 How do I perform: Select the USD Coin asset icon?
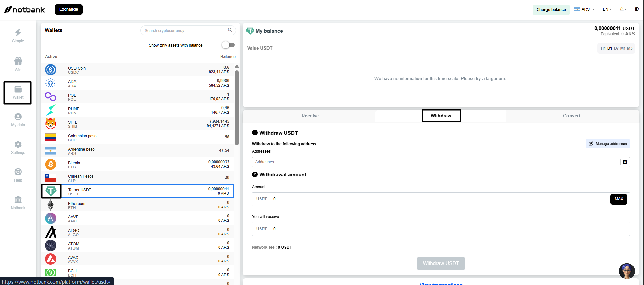50,70
